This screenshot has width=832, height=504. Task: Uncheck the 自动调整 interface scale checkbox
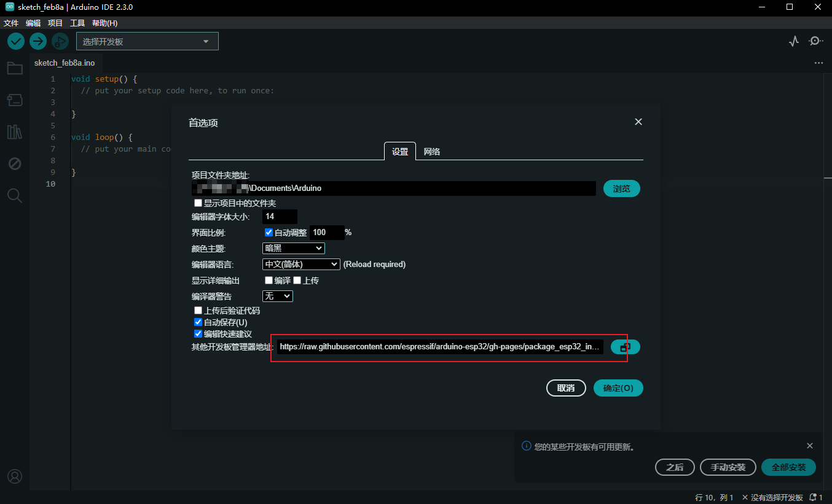click(x=269, y=233)
